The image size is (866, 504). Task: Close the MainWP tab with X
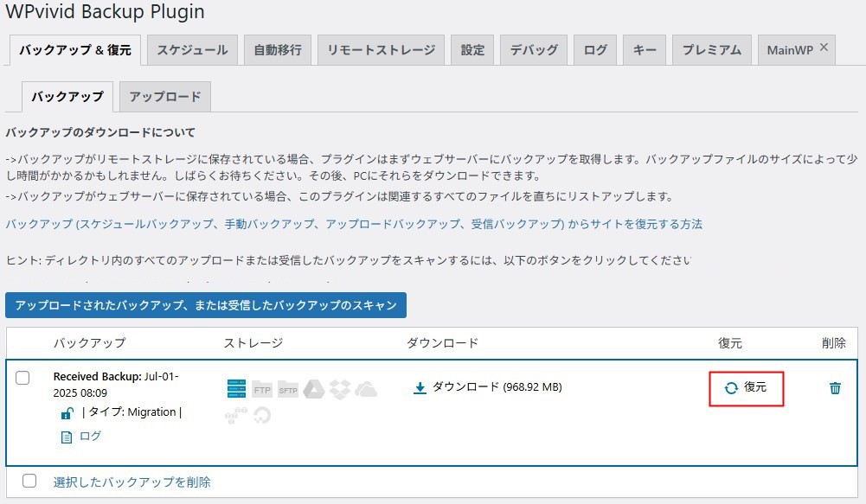(x=824, y=48)
